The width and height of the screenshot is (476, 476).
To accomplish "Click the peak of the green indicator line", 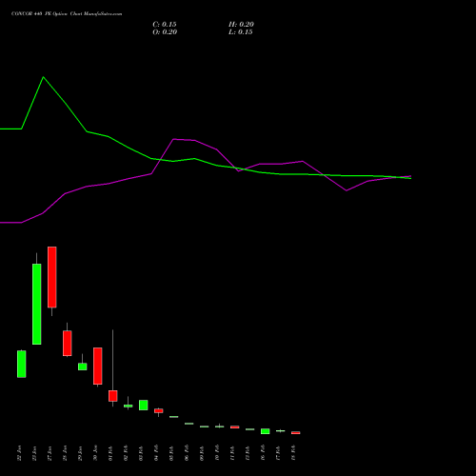I will click(44, 77).
